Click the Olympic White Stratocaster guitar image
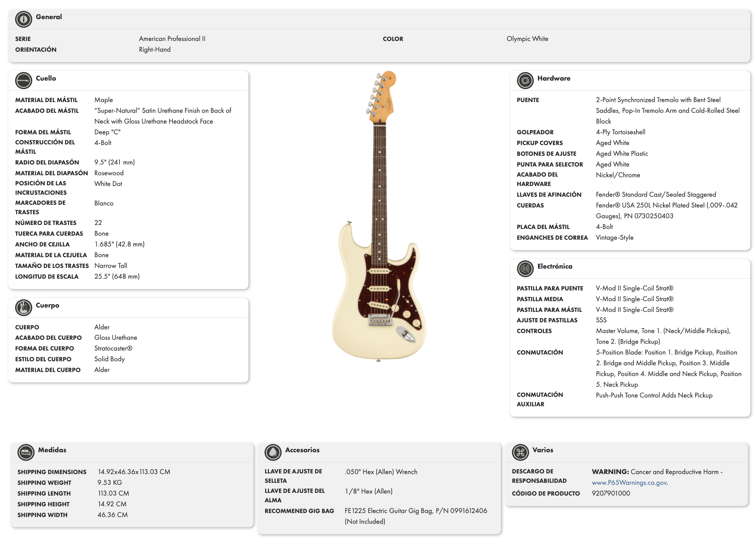Image resolution: width=756 pixels, height=556 pixels. pos(379,216)
